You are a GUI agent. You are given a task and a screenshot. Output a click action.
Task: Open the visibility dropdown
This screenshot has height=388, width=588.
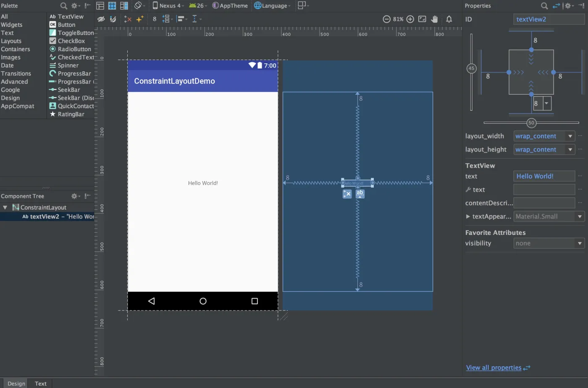pyautogui.click(x=580, y=243)
